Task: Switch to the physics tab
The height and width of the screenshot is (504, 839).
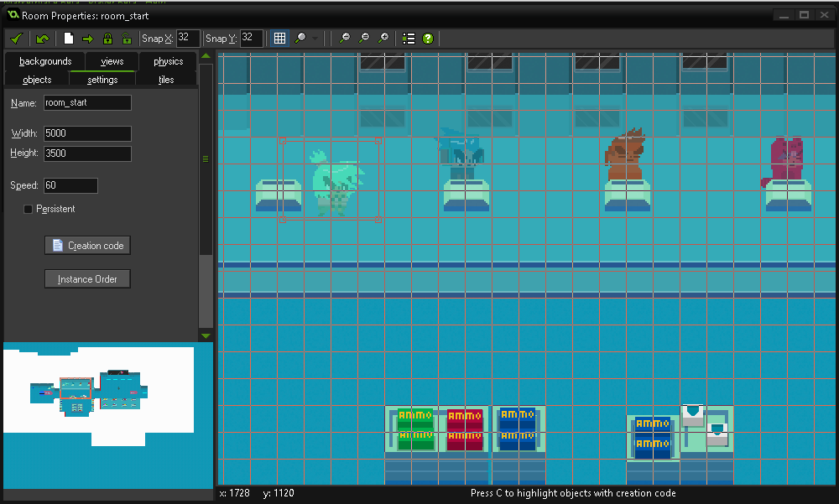Action: pyautogui.click(x=168, y=61)
